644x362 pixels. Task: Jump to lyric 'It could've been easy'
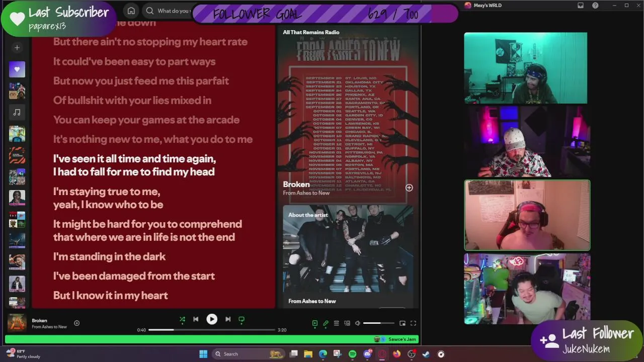pos(134,61)
